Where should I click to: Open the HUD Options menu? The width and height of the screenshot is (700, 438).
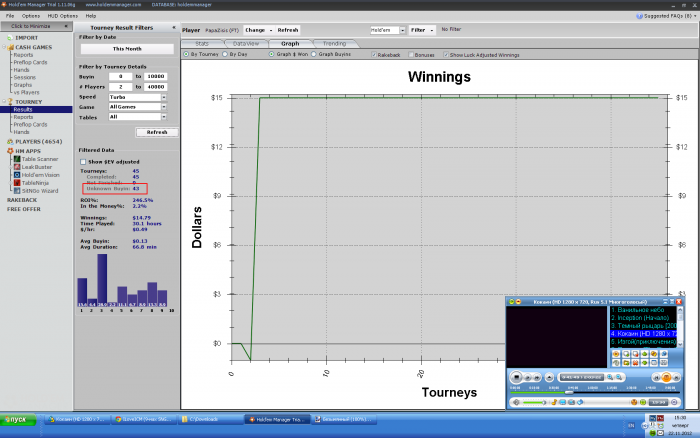(62, 16)
